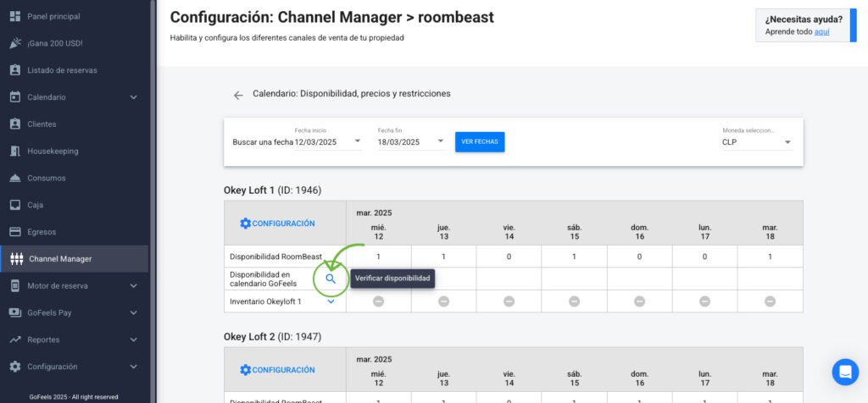Click the Panel principal dashboard icon

[x=14, y=16]
